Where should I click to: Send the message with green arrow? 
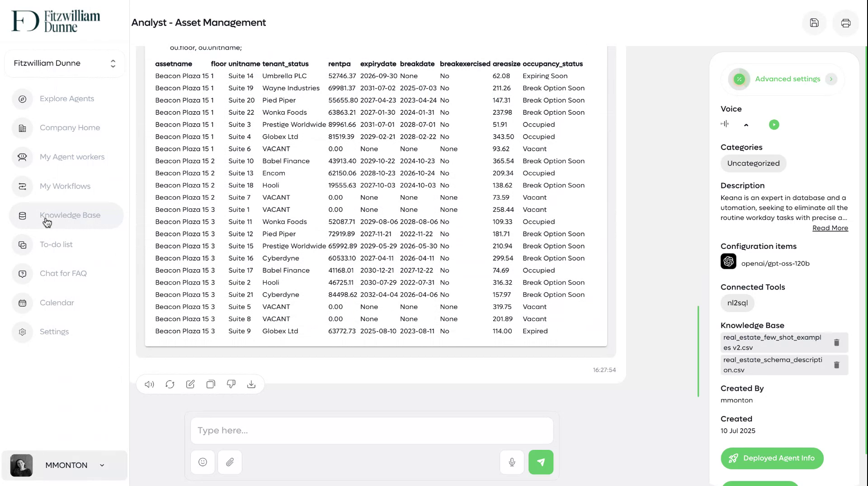pyautogui.click(x=541, y=462)
